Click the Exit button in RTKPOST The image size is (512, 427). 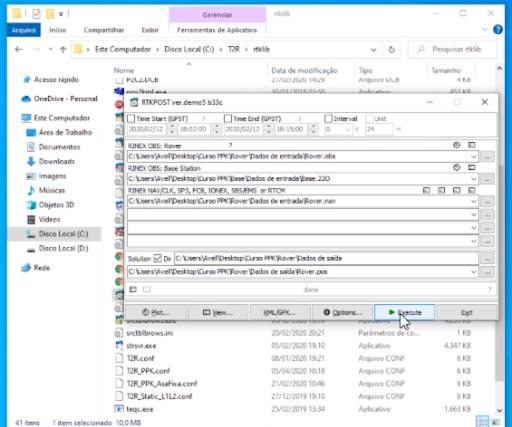[x=467, y=312]
